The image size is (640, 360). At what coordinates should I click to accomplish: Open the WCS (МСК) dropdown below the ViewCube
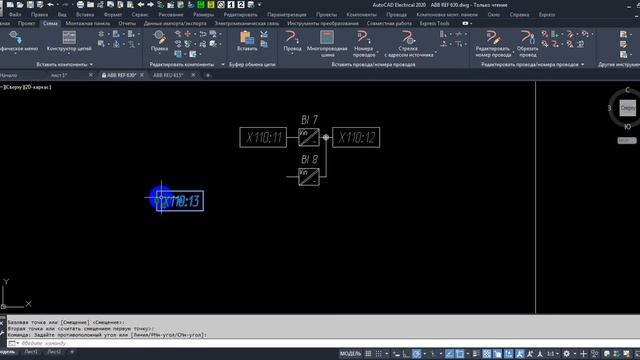click(627, 140)
